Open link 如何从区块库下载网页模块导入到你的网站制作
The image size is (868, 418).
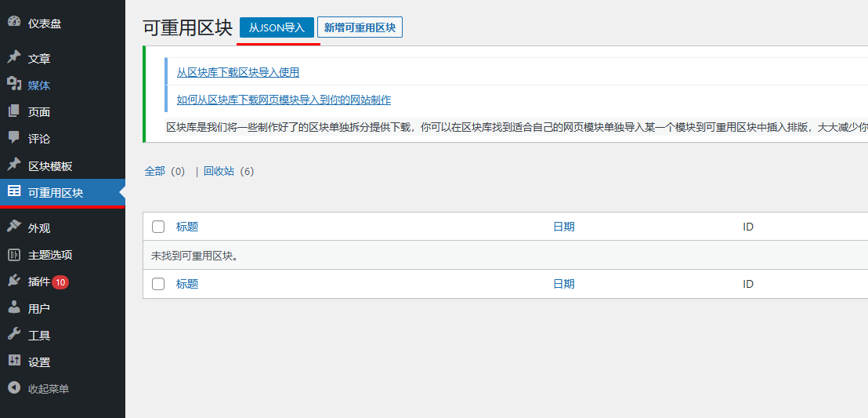(284, 100)
